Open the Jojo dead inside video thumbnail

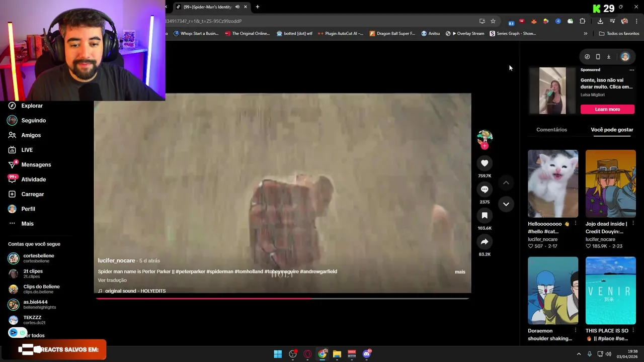610,184
